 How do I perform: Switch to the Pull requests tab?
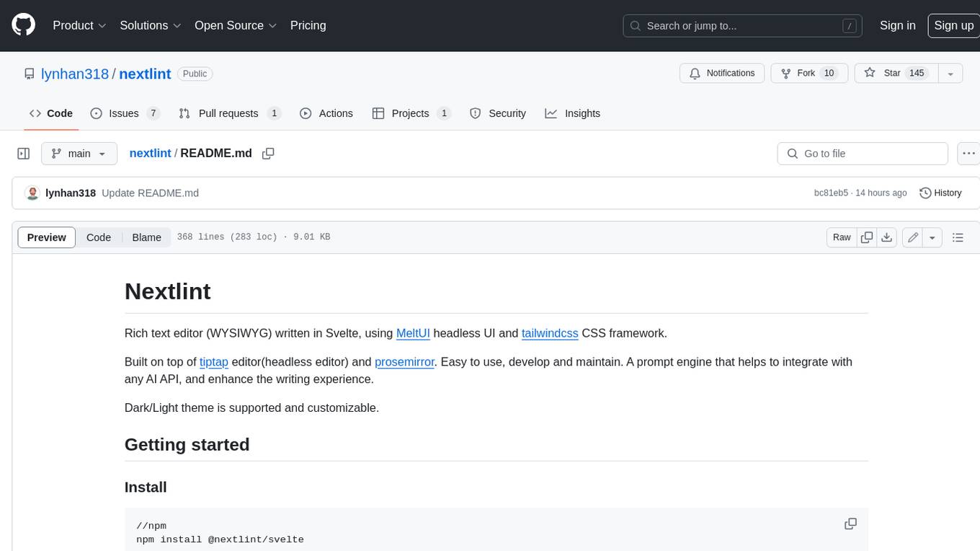coord(230,113)
